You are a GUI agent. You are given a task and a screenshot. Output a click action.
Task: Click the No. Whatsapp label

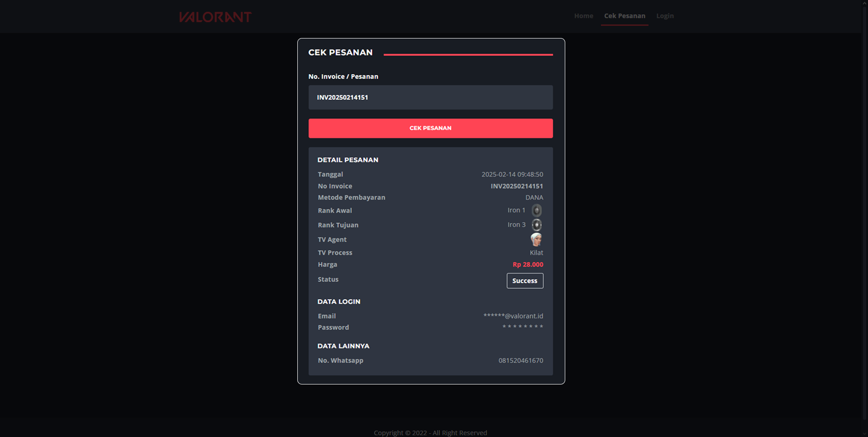(340, 360)
